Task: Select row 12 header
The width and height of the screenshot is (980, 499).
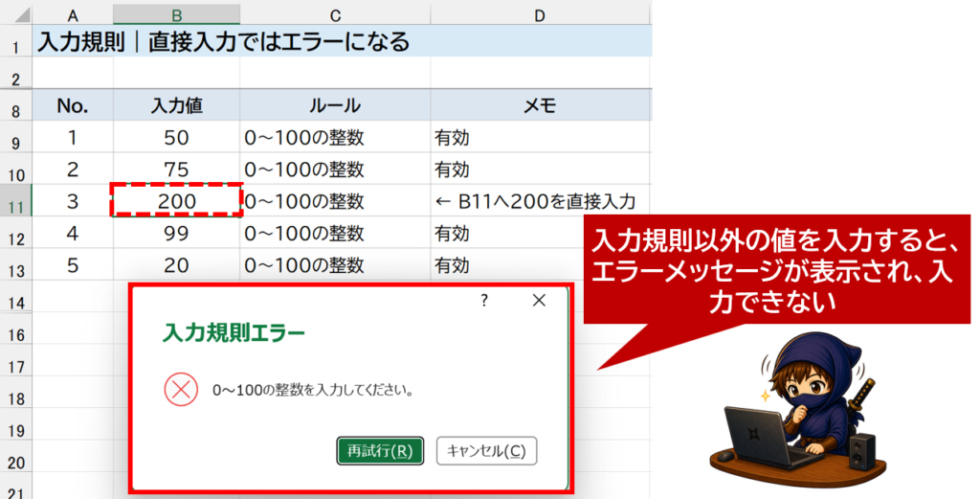Action: pyautogui.click(x=16, y=233)
